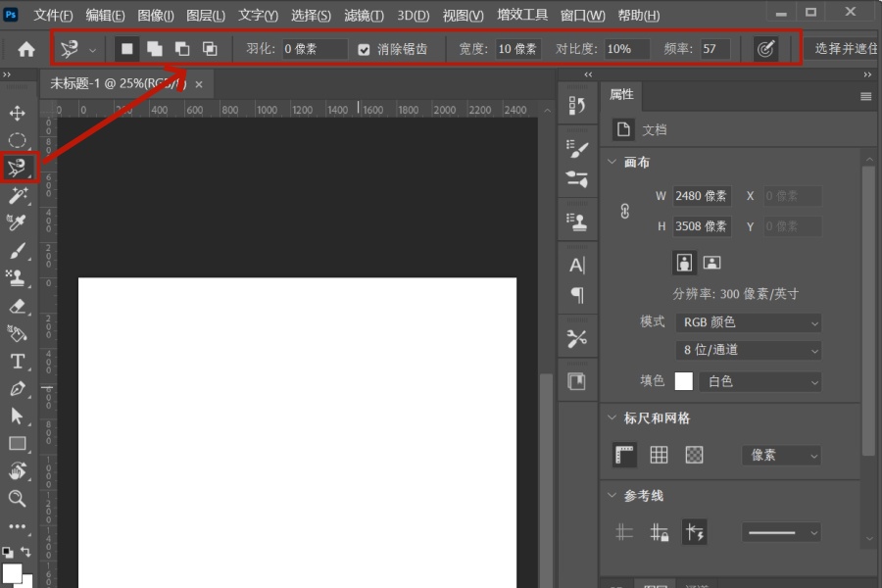Select the Properties panel tab
882x588 pixels.
tap(621, 95)
